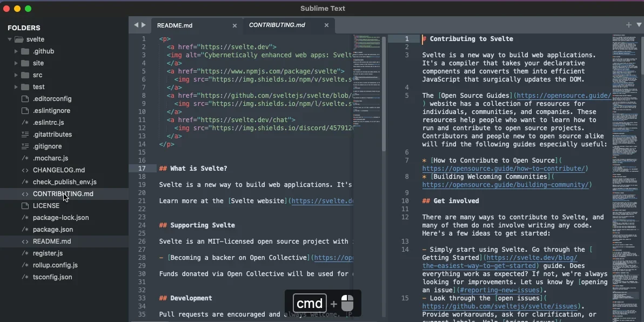Viewport: 644px width, 322px height.
Task: Click the README.md minimap
Action: pyautogui.click(x=367, y=82)
